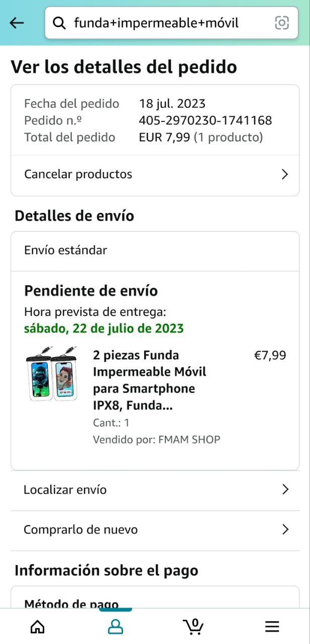Tap the order number 405-2970230-1741168
The image size is (310, 644).
[x=205, y=120]
